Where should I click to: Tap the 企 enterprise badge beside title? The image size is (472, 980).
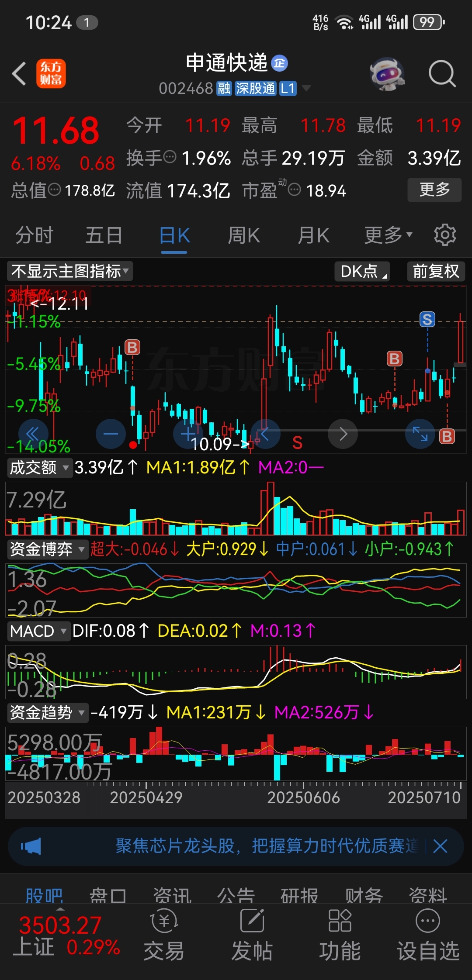[280, 63]
